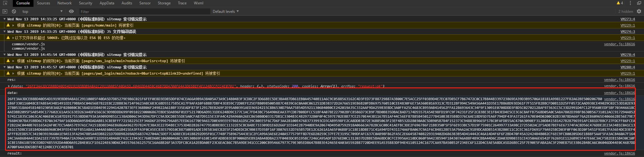Open the VM274:3 source link
The height and width of the screenshot is (157, 644).
click(628, 32)
